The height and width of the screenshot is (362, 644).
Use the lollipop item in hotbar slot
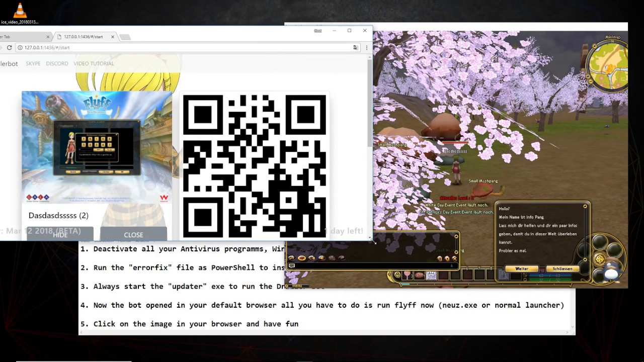pyautogui.click(x=408, y=275)
